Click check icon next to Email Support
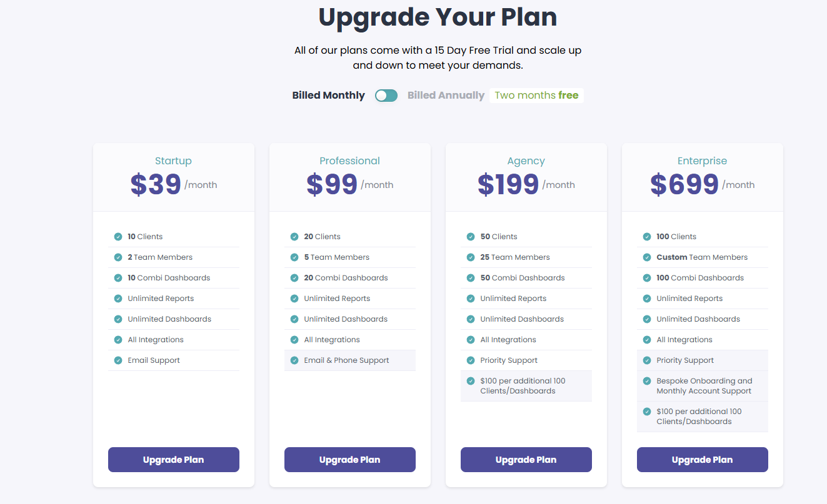The width and height of the screenshot is (827, 504). click(x=118, y=360)
